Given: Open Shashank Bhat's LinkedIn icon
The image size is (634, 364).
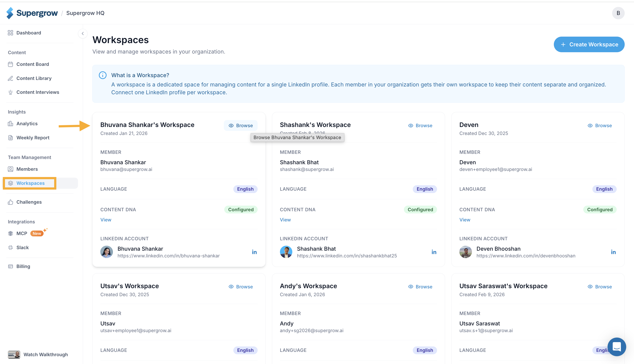Looking at the screenshot, I should [434, 252].
